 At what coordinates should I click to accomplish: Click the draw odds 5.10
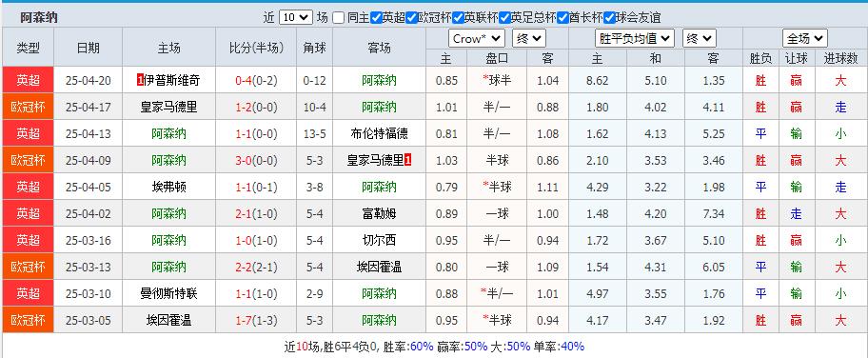(656, 80)
